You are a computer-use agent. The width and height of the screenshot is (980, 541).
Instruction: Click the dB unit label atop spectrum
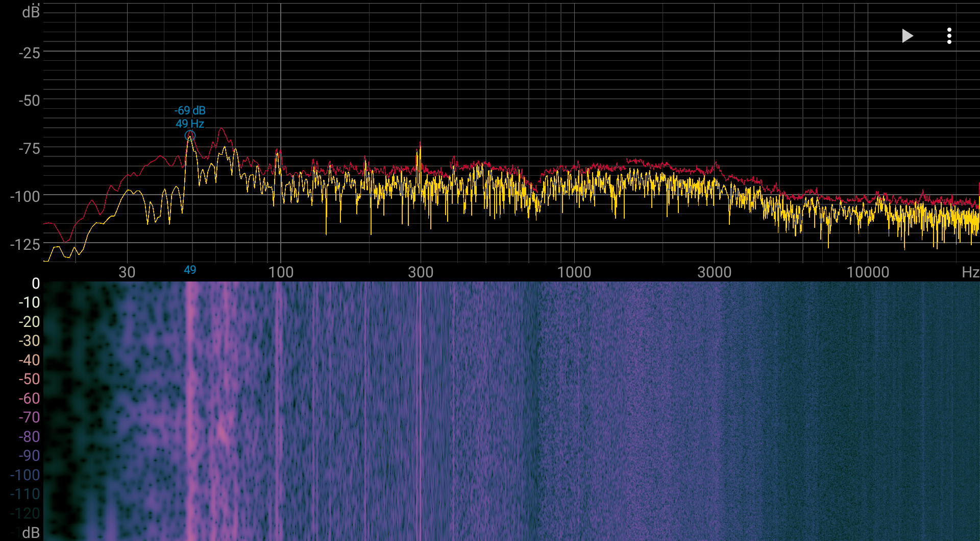pos(31,12)
